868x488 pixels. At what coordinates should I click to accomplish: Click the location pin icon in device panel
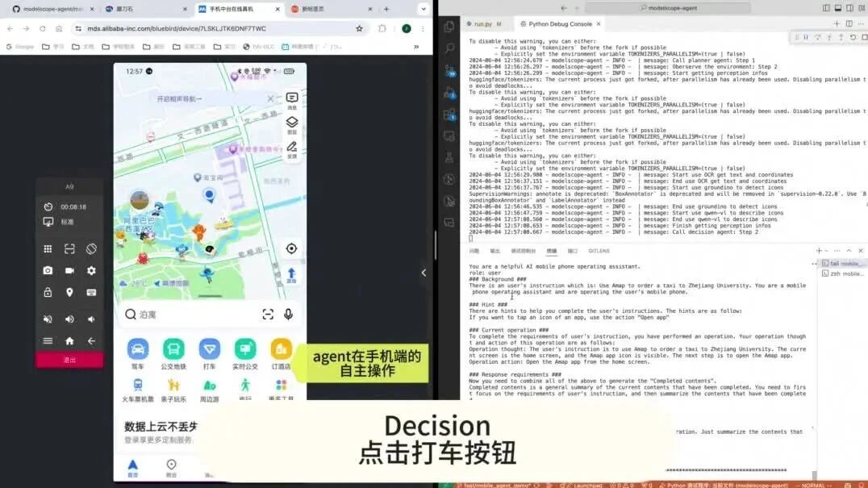(x=69, y=292)
